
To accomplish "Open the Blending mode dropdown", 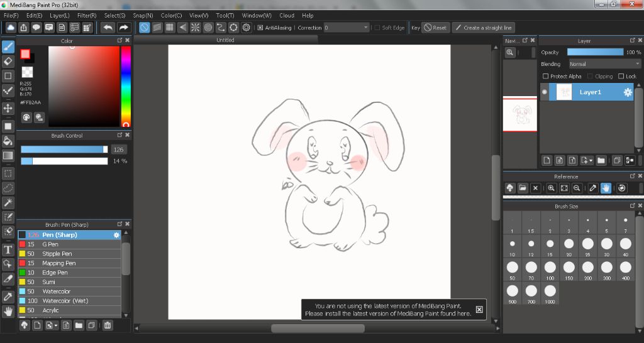I will (604, 64).
